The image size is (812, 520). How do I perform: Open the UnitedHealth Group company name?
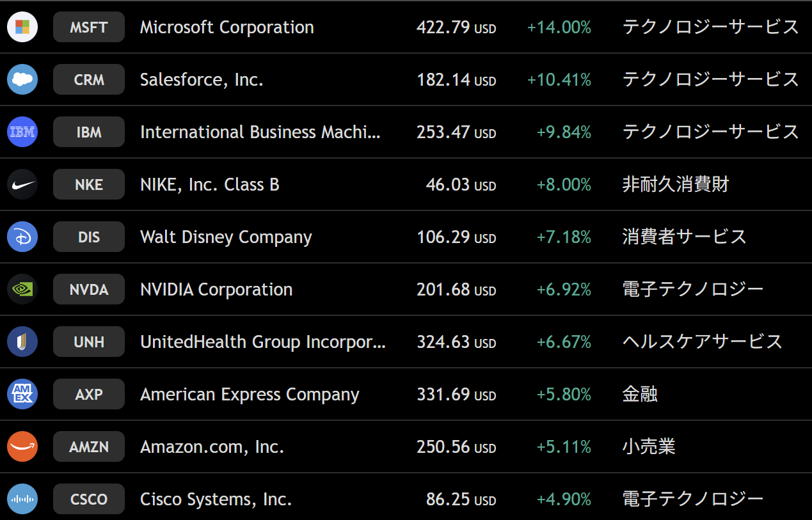[x=263, y=342]
